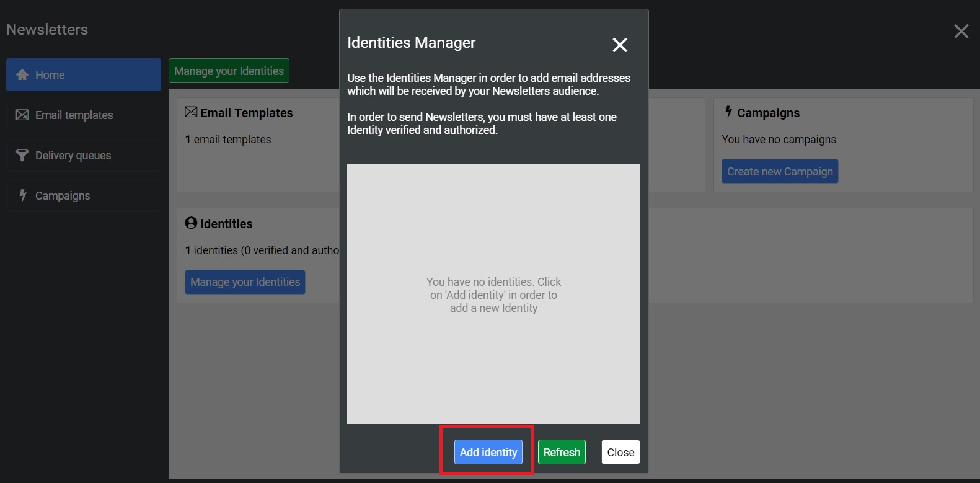Click the Identities Manager dialog title
The height and width of the screenshot is (483, 980).
tap(411, 43)
